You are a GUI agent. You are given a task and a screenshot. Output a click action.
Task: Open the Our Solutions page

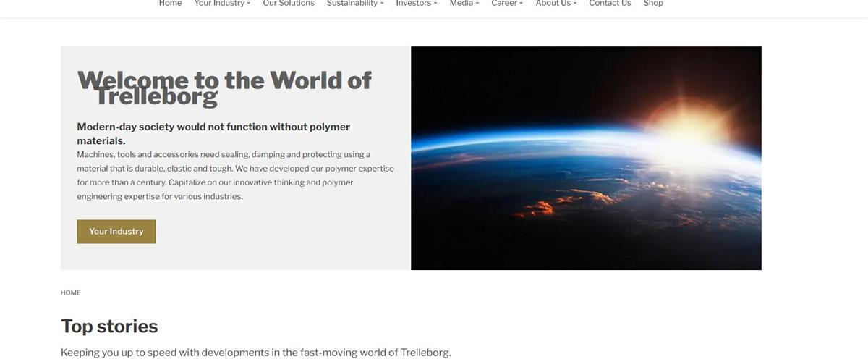[x=289, y=4]
